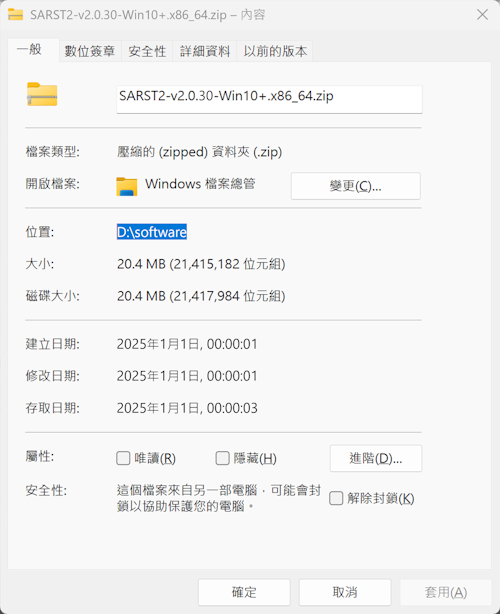Click the 20.4 MB file size value
500x614 pixels.
tap(201, 264)
